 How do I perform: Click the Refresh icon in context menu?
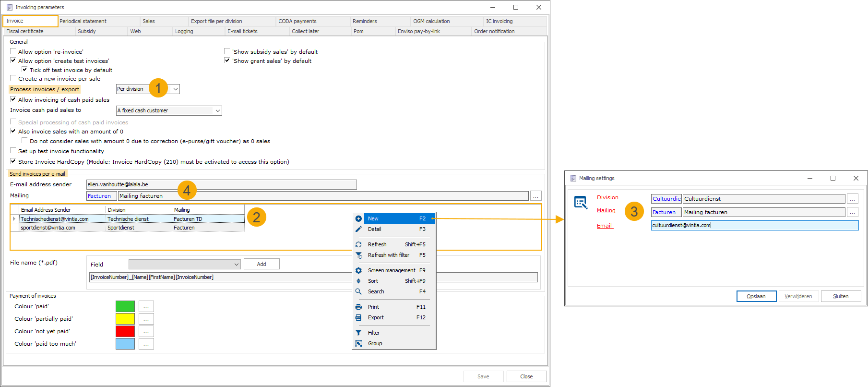coord(358,245)
